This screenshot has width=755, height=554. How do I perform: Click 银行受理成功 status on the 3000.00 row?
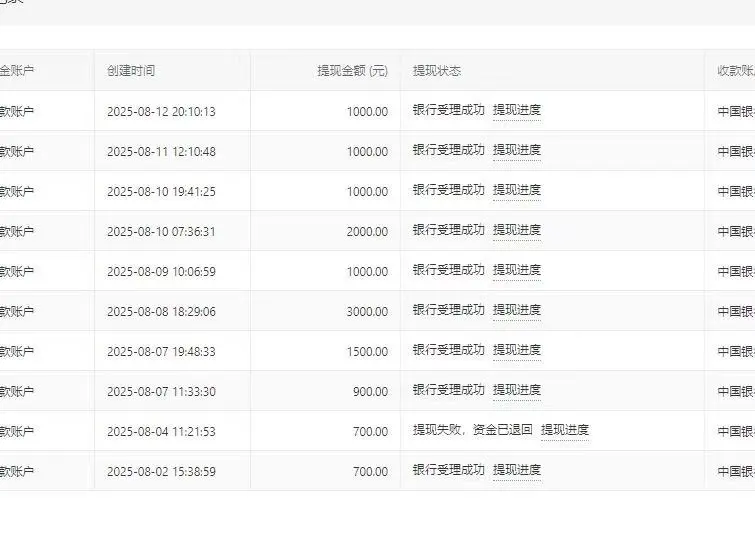(448, 310)
